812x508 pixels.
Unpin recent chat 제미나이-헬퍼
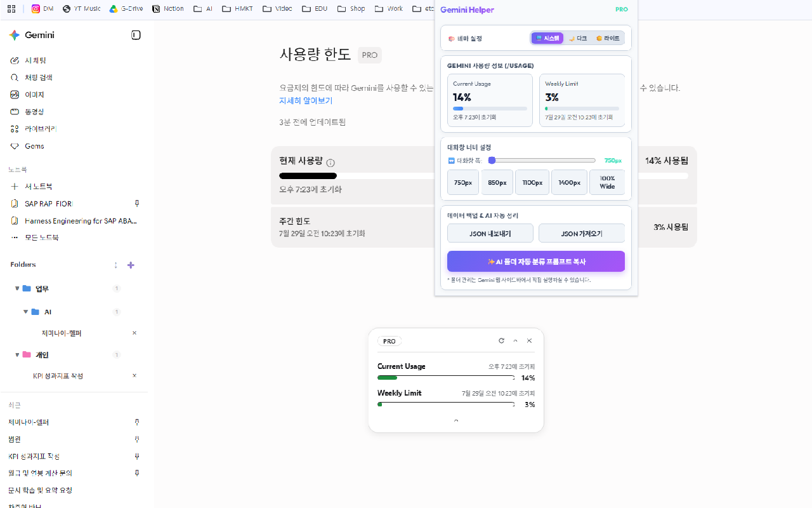tap(136, 422)
